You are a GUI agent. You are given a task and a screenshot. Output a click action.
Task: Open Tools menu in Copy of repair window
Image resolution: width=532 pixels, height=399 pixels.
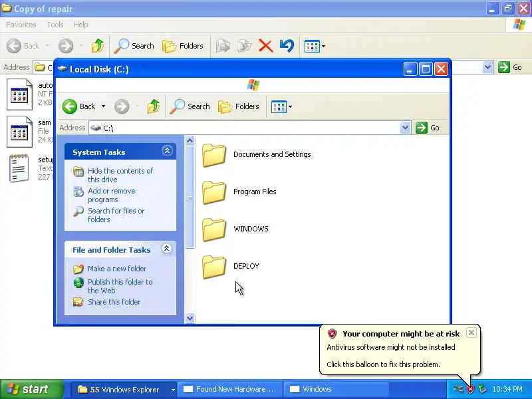click(55, 25)
